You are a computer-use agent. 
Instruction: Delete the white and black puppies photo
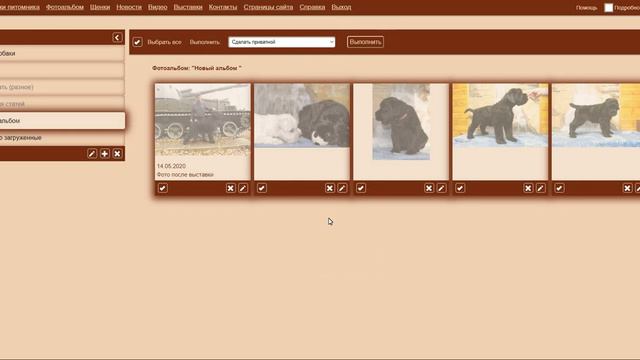(330, 188)
